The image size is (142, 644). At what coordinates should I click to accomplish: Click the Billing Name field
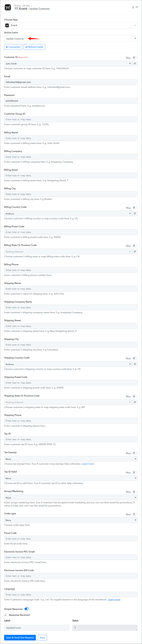point(71,138)
